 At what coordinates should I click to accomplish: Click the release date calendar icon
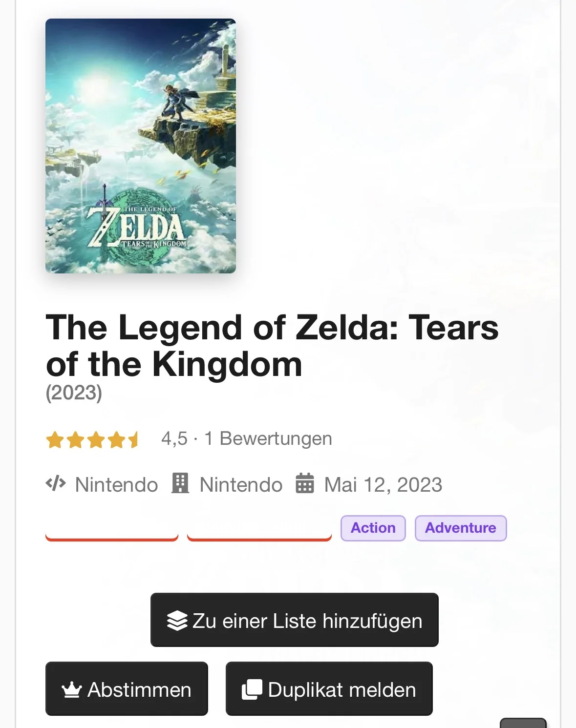305,483
